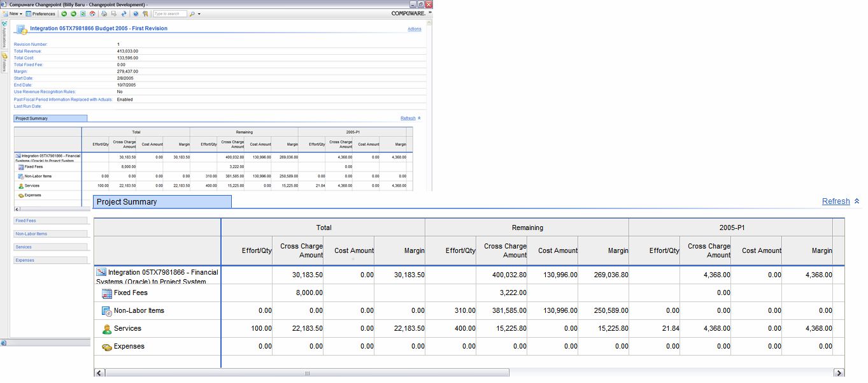Viewport: 868px width, 383px height.
Task: Open the New dropdown menu
Action: click(15, 13)
